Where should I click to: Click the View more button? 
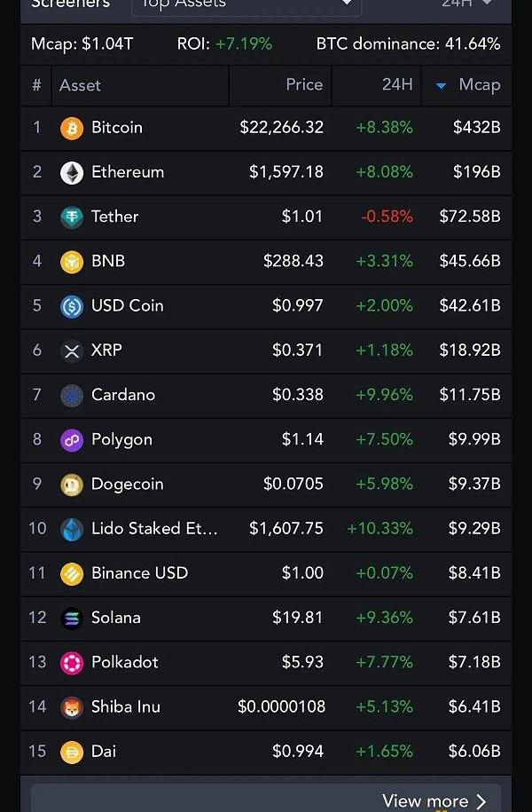(434, 800)
